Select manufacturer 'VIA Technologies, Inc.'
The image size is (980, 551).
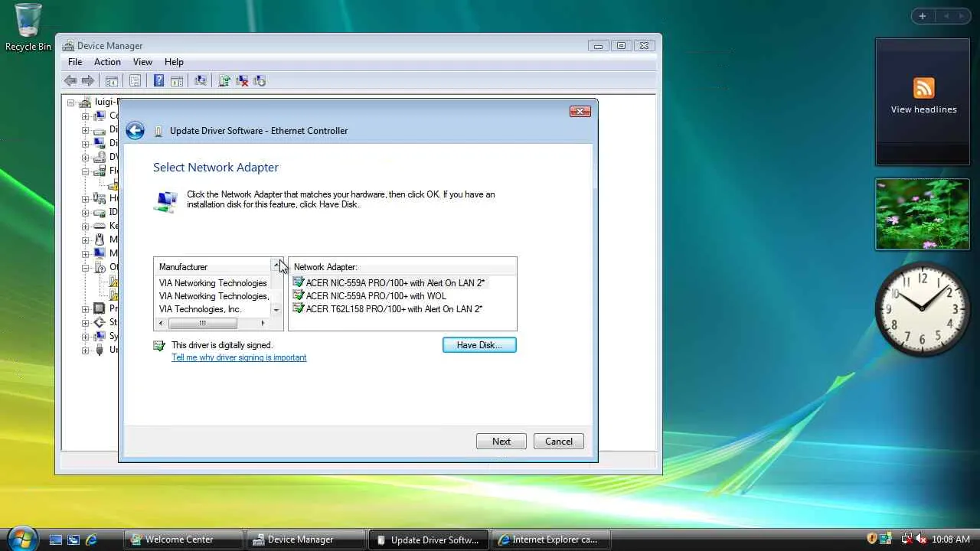tap(201, 309)
